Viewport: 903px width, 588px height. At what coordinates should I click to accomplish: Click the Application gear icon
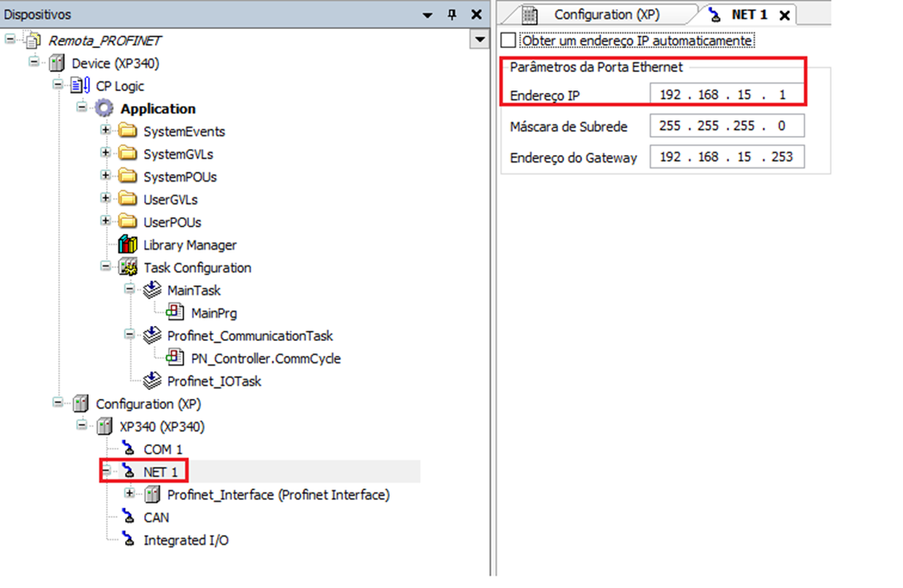pos(104,109)
